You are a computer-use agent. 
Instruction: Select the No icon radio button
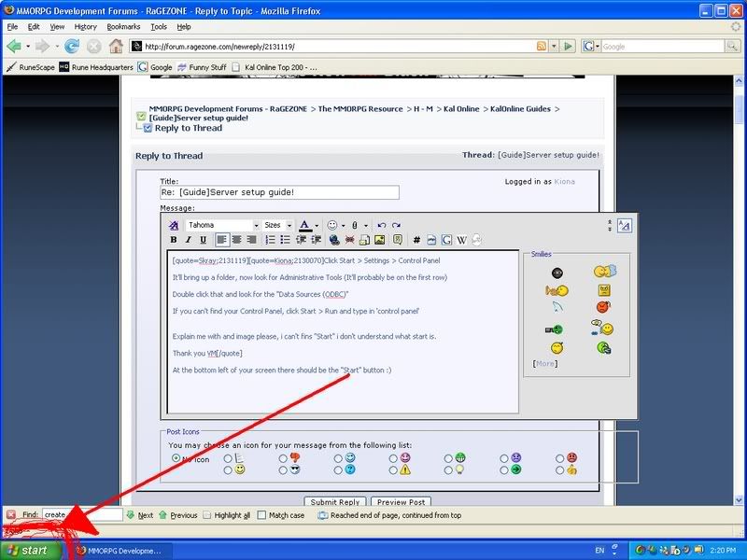pyautogui.click(x=176, y=458)
